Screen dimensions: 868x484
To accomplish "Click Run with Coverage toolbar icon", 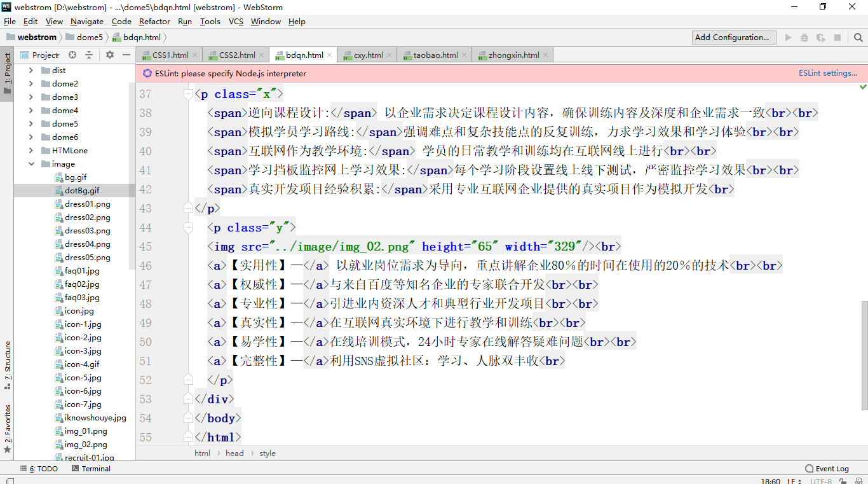I will tap(821, 38).
